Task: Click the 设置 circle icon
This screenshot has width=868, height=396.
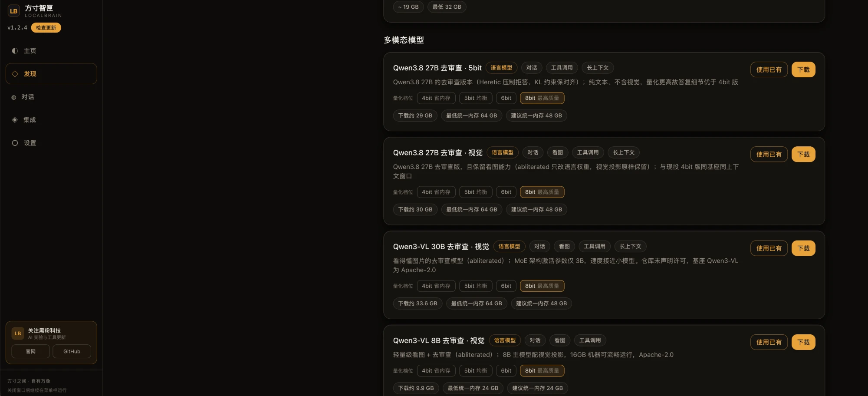Action: [15, 143]
